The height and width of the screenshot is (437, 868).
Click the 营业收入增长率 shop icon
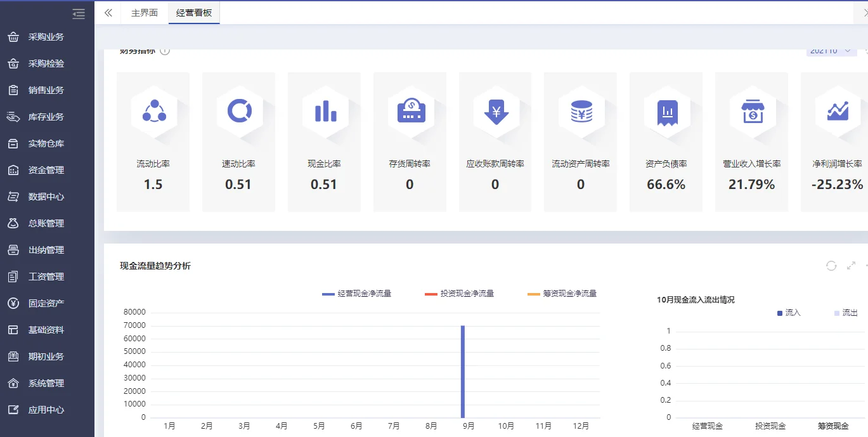[x=752, y=112]
